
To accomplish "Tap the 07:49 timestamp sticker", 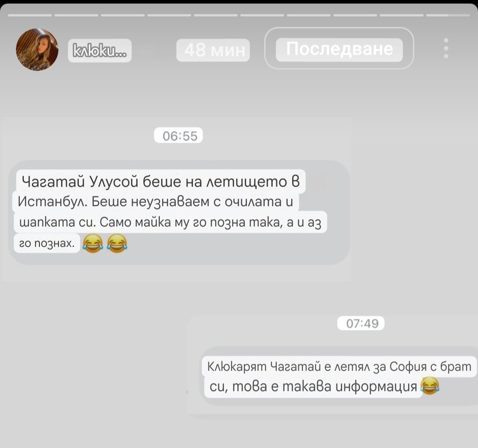I will pyautogui.click(x=361, y=323).
